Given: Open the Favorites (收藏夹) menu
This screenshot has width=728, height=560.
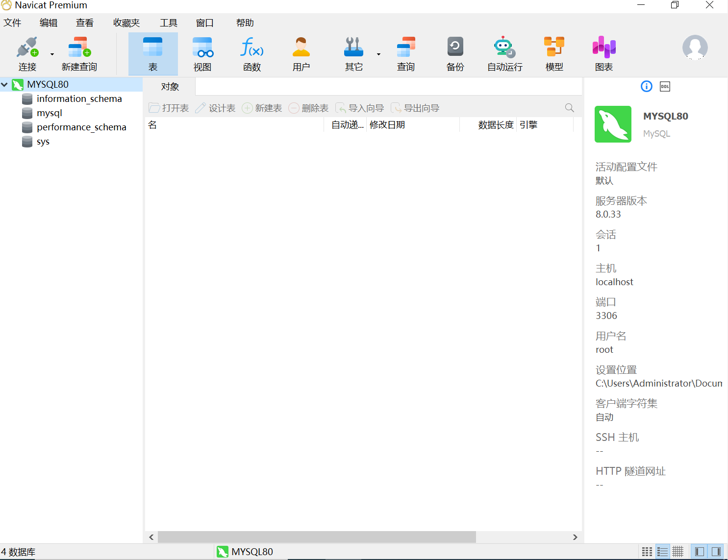Looking at the screenshot, I should pyautogui.click(x=126, y=23).
